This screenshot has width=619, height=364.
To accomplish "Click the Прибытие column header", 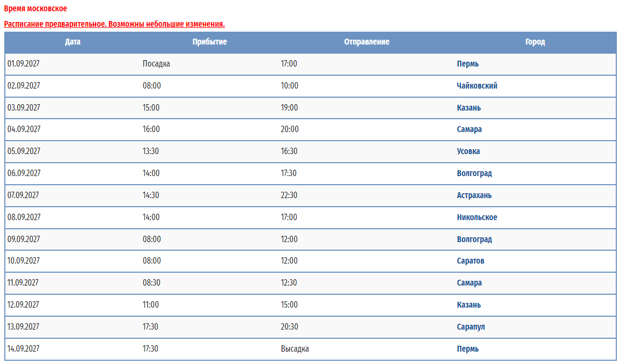I will pyautogui.click(x=210, y=42).
